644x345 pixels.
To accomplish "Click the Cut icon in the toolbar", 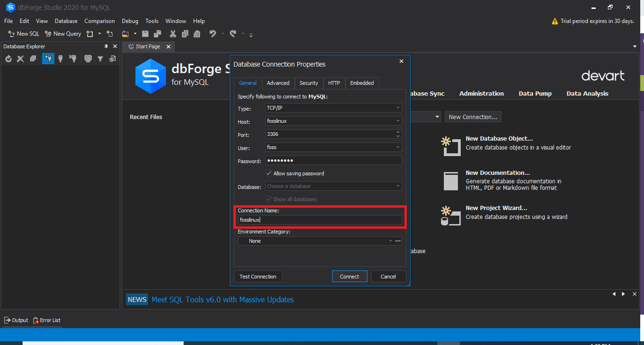I will click(172, 33).
